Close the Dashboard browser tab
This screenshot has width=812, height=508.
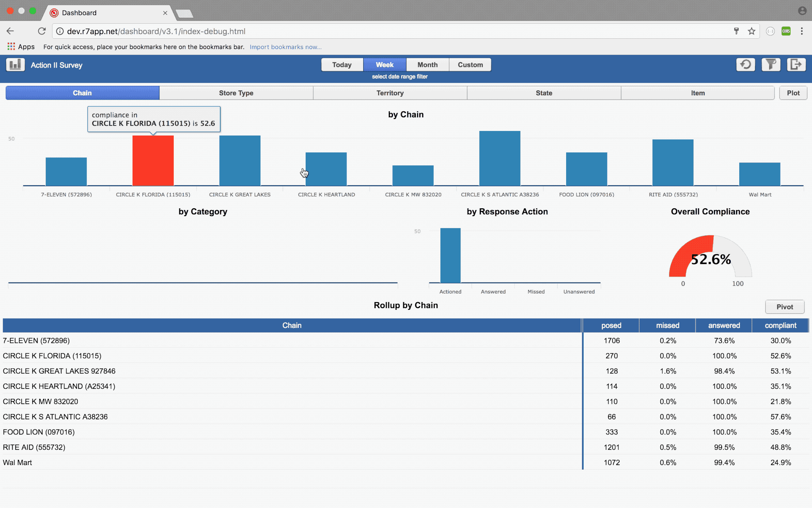click(165, 13)
